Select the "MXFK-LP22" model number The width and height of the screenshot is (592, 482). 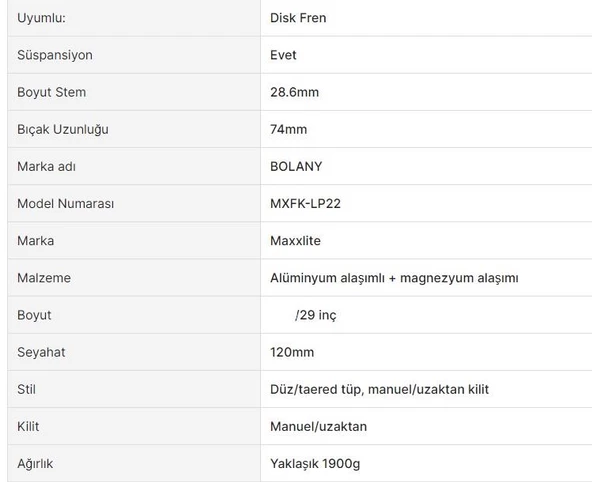(305, 204)
